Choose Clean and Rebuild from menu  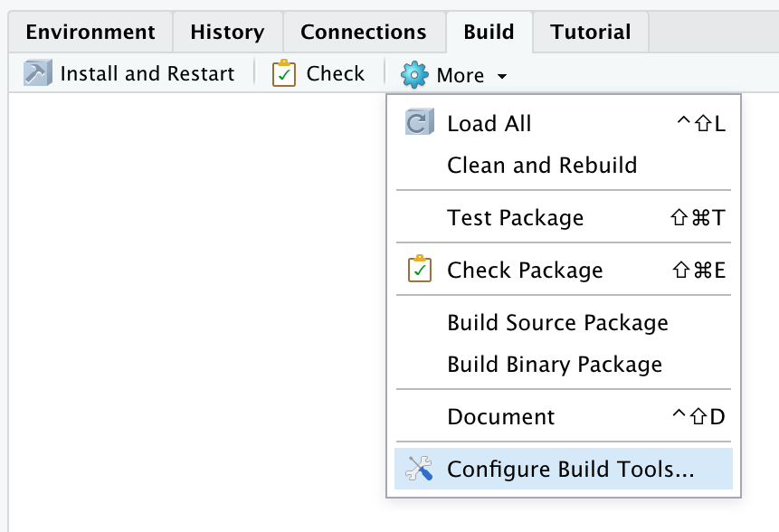click(542, 166)
